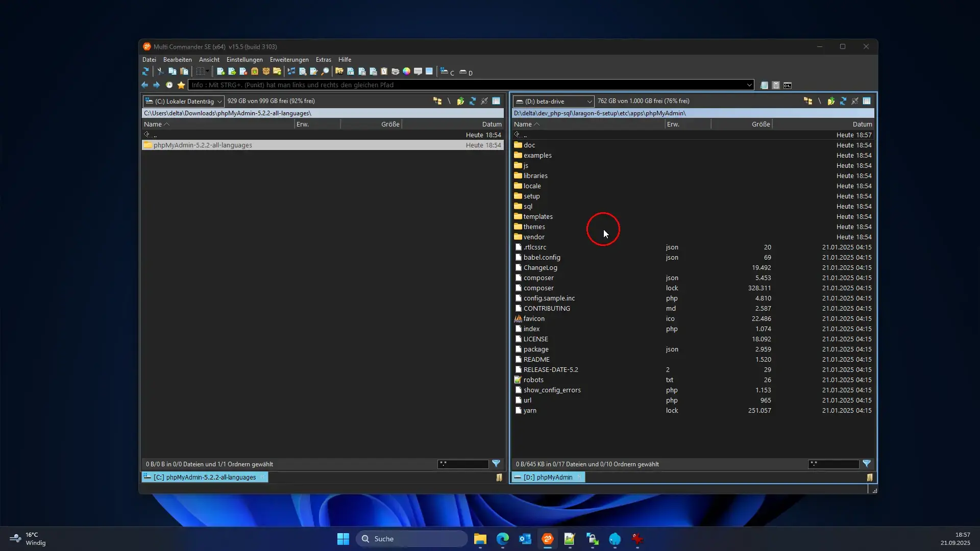Click the magnifier search files icon
The width and height of the screenshot is (980, 551).
(x=325, y=72)
